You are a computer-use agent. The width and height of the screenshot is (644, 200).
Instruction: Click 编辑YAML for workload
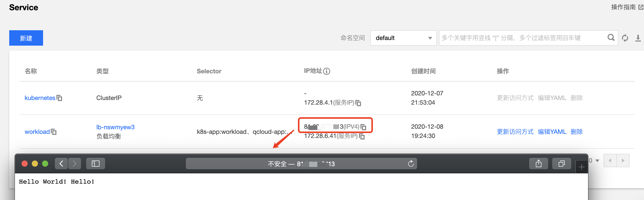[x=552, y=132]
